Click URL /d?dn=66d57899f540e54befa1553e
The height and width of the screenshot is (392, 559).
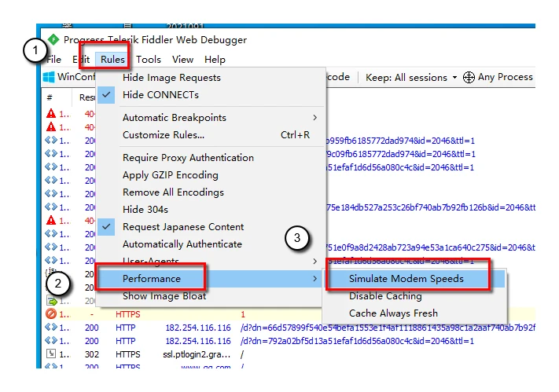coord(388,328)
